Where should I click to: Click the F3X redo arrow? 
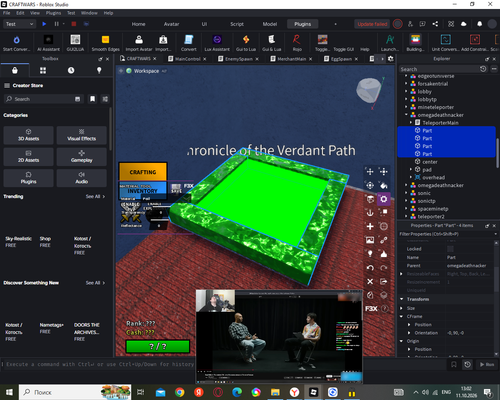click(x=384, y=268)
